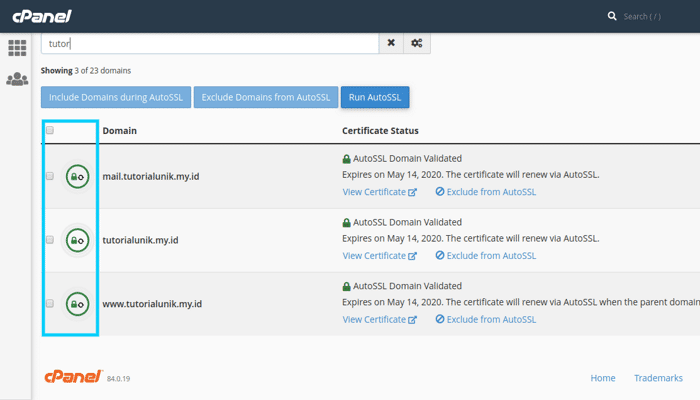Toggle the select-all domains checkbox
The height and width of the screenshot is (400, 700).
[50, 130]
